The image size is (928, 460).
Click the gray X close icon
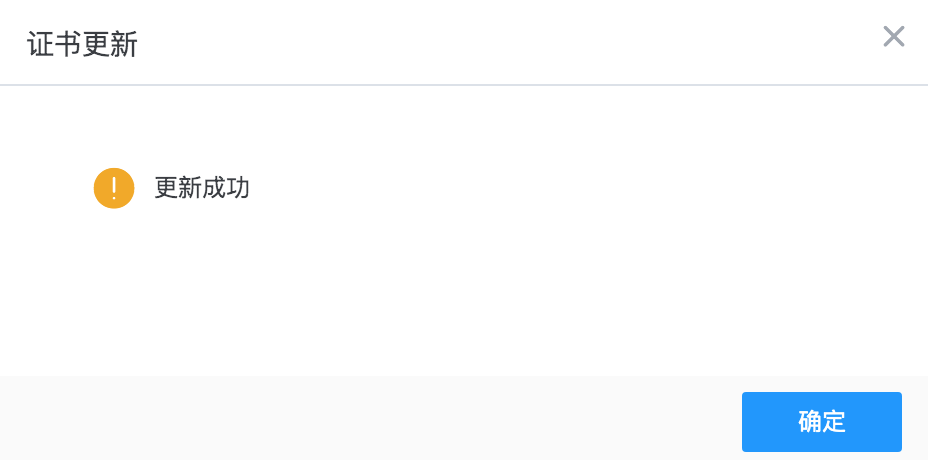click(x=893, y=37)
